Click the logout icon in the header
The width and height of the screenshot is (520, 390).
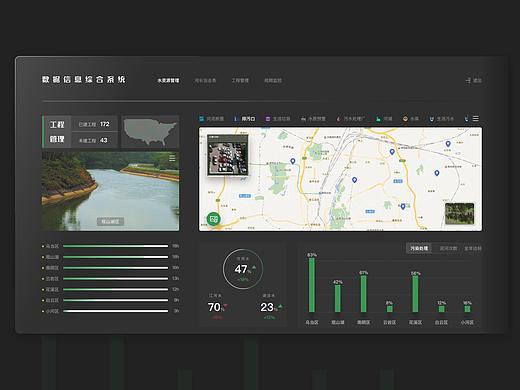click(468, 80)
